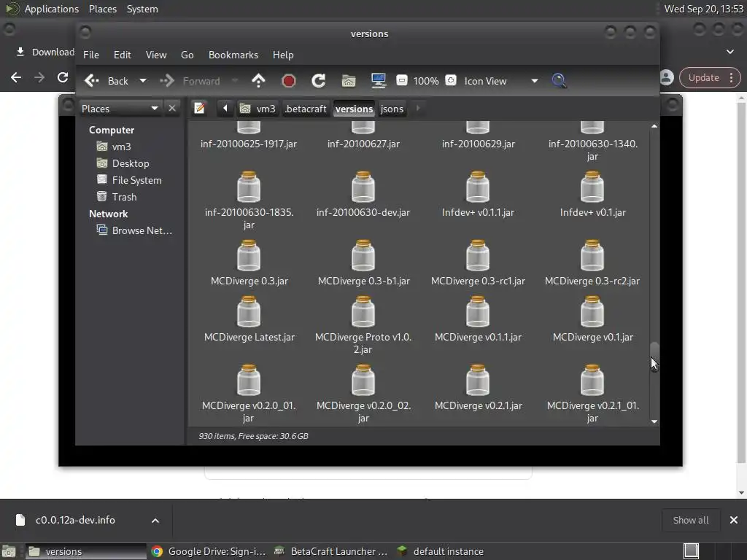Image resolution: width=747 pixels, height=560 pixels.
Task: Click the red Stop loading icon
Action: coord(288,81)
